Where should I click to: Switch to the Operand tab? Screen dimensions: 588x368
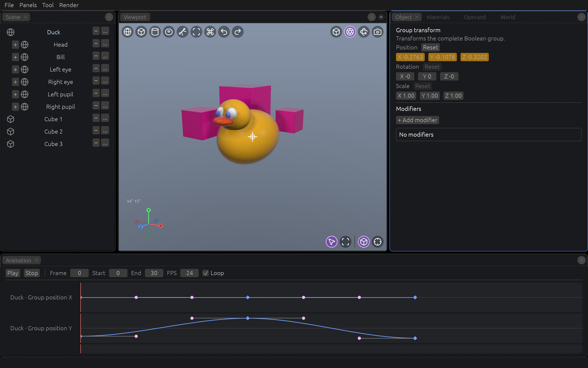tap(475, 17)
